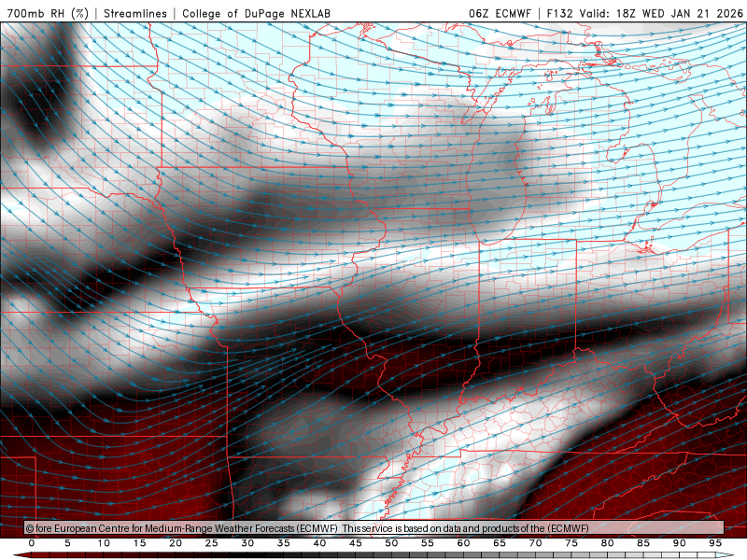Click the '65' color scale label
Image resolution: width=747 pixels, height=560 pixels.
[500, 543]
